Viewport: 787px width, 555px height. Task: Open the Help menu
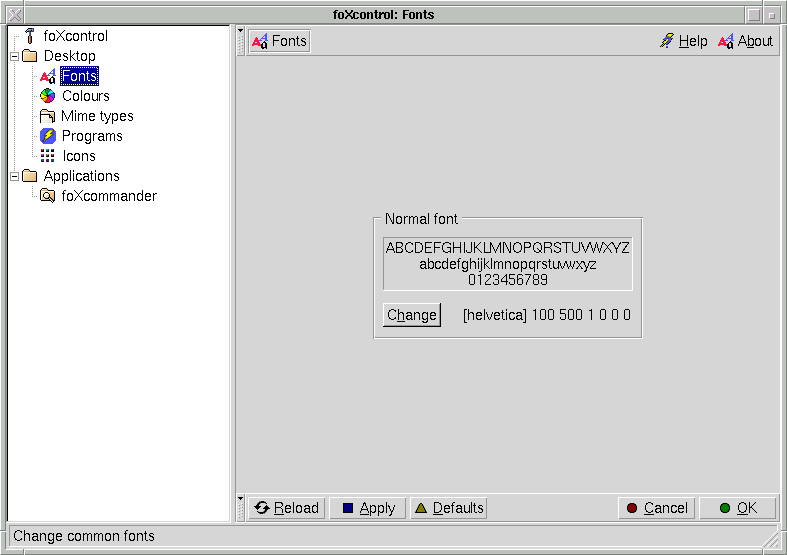tap(684, 41)
